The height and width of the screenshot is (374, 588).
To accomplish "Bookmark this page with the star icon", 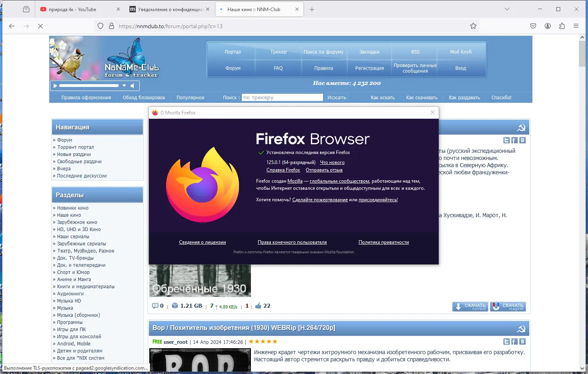I will point(473,26).
